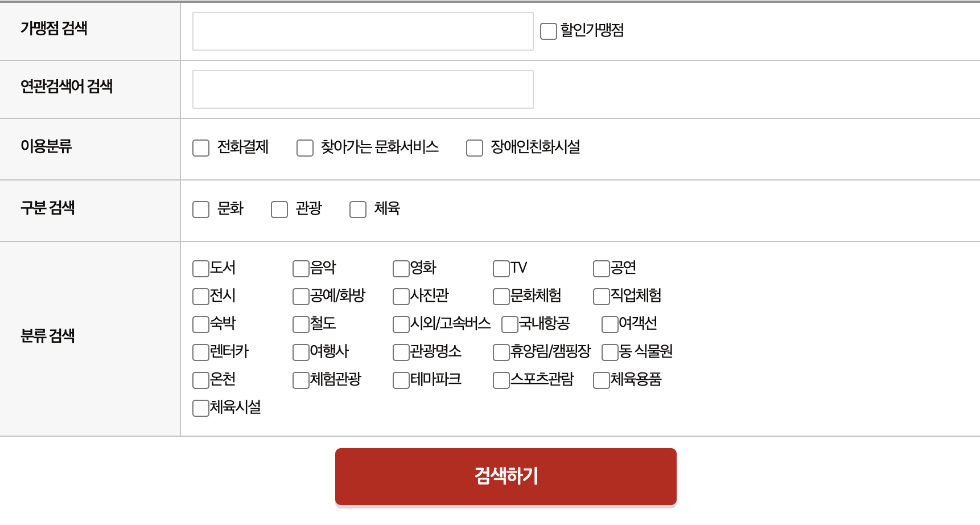Screen dimensions: 980x525
Task: Select the 렌터카 checkbox
Action: point(200,352)
